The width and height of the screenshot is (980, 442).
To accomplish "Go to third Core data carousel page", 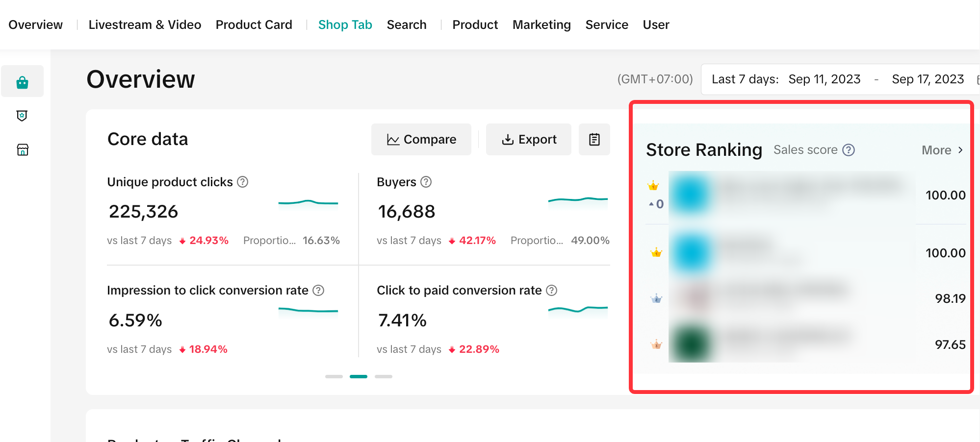I will point(384,376).
